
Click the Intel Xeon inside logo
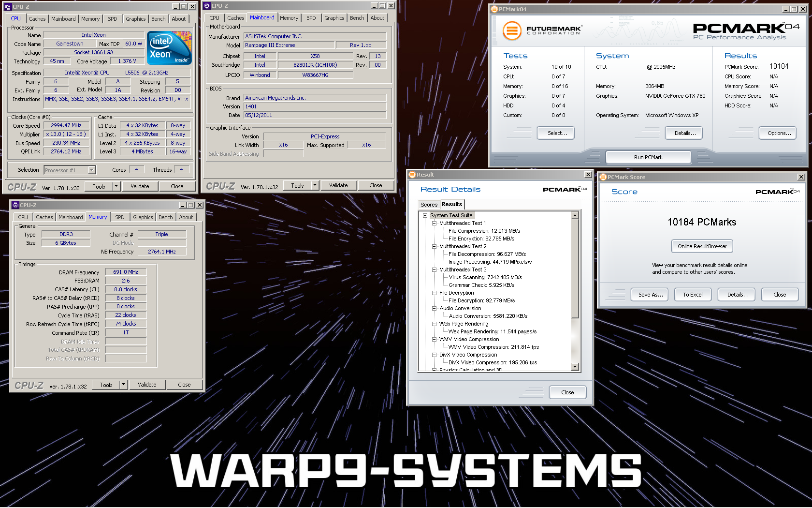coord(169,48)
